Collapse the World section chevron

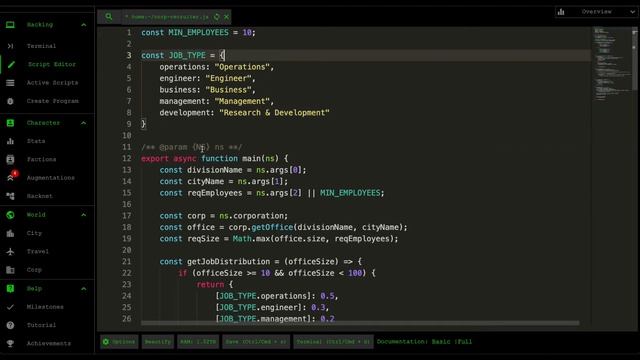84,215
